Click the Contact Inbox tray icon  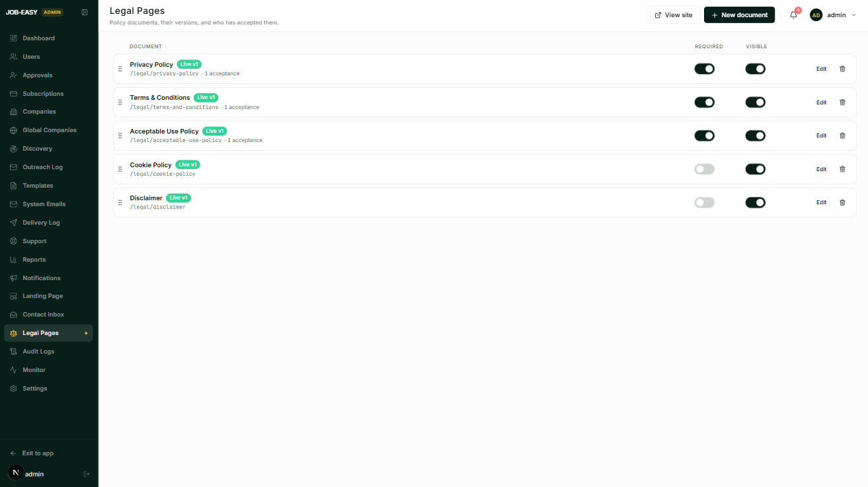(13, 315)
